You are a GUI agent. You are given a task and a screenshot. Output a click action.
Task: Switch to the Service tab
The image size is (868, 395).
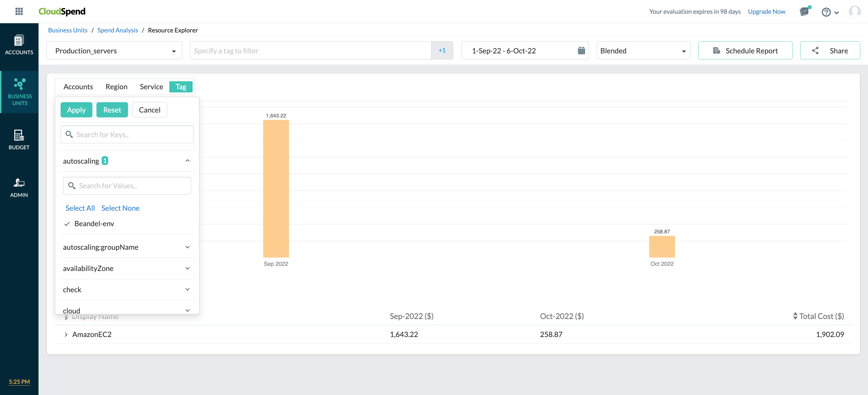tap(151, 87)
